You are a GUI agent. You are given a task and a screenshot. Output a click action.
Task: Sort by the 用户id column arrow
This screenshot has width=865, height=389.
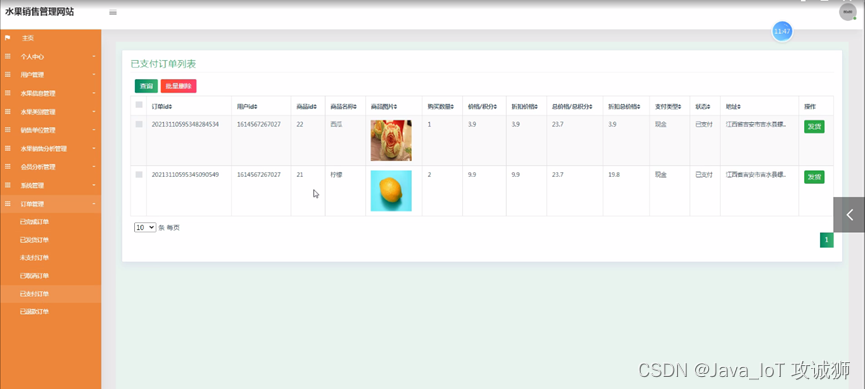coord(256,106)
